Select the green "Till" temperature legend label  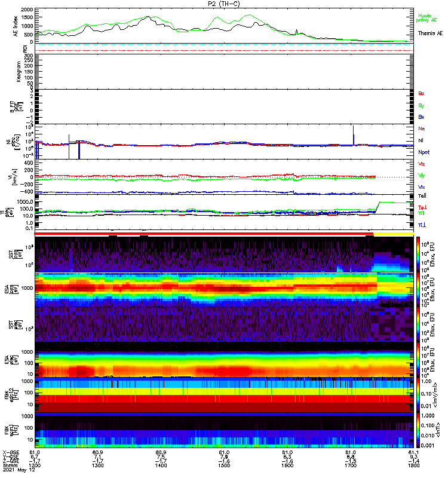click(421, 213)
